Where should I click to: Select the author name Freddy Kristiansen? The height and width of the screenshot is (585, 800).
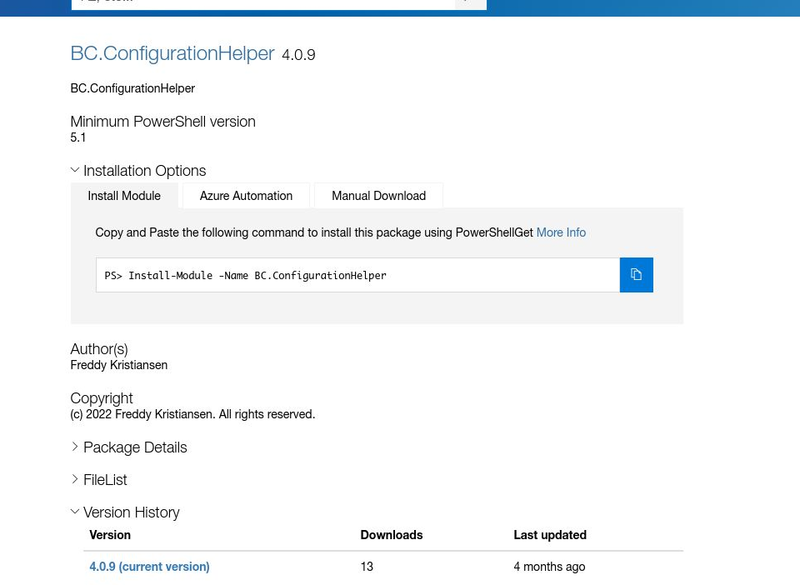coord(119,365)
